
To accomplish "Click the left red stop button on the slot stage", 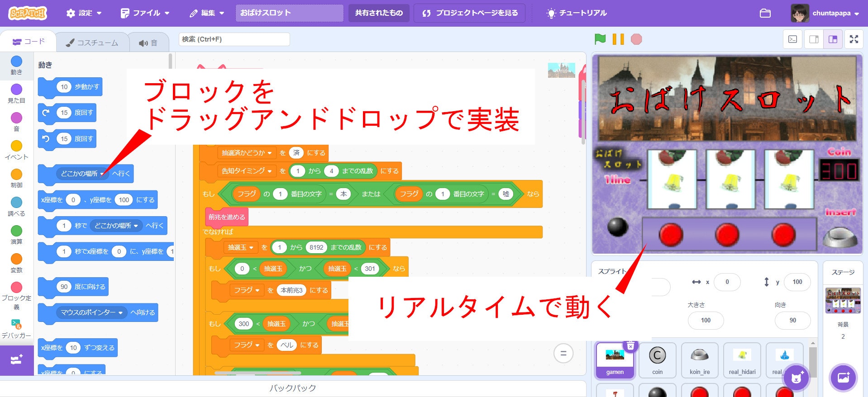I will pos(671,235).
